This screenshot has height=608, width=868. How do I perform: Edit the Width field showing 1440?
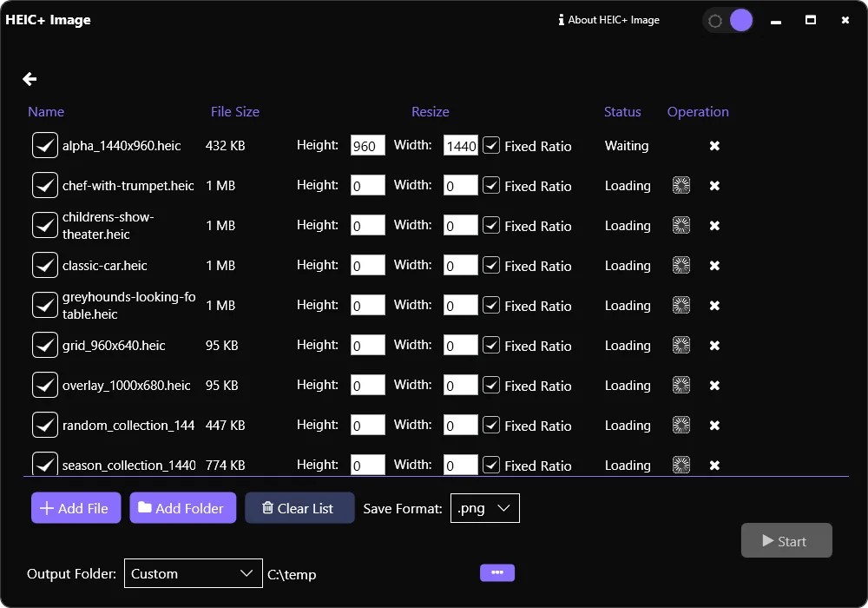[x=461, y=146]
